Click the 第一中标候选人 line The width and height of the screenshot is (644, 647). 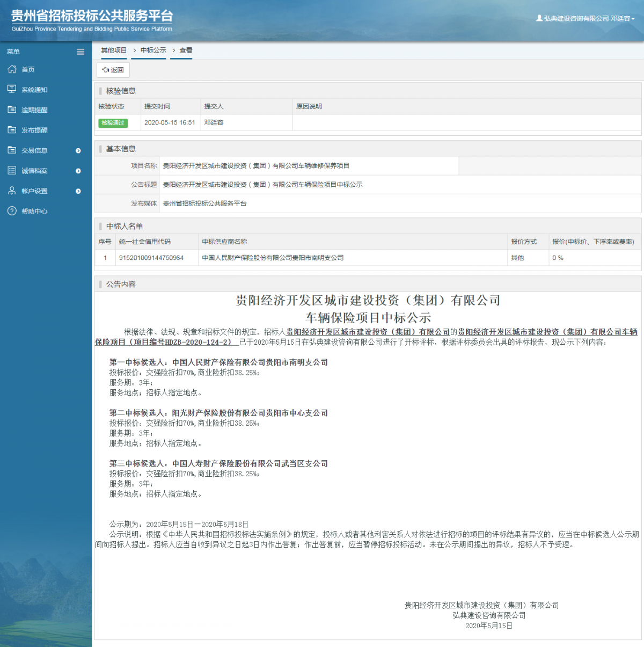click(x=218, y=362)
